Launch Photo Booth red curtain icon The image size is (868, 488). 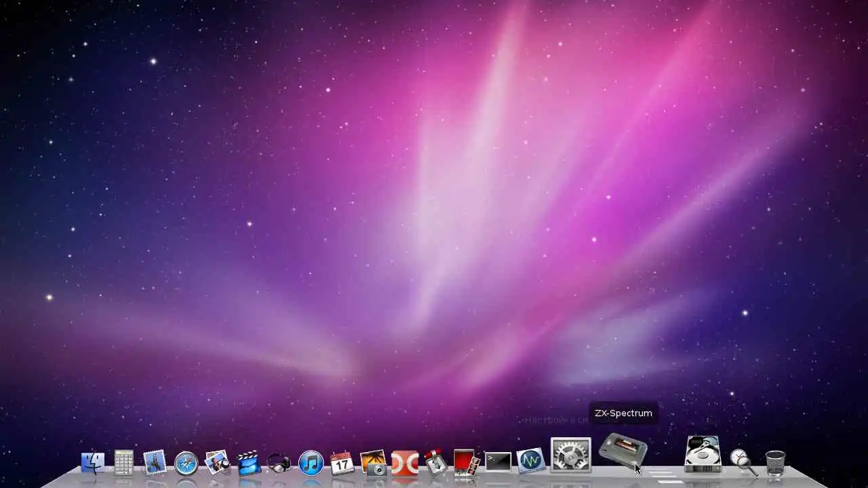[x=467, y=463]
